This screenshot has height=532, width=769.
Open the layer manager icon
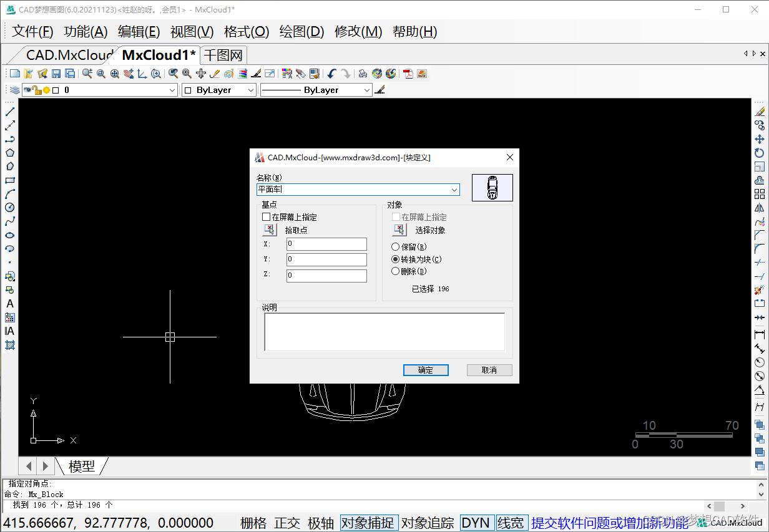pos(14,90)
